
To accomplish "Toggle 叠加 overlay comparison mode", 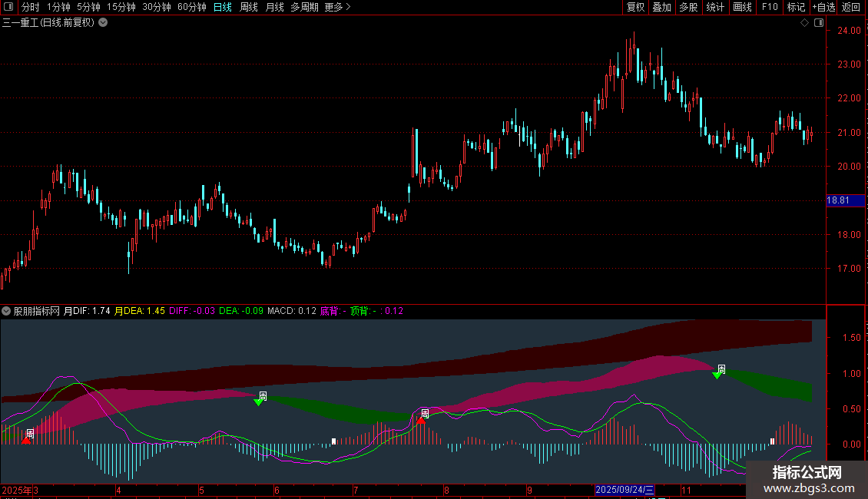I will [661, 7].
